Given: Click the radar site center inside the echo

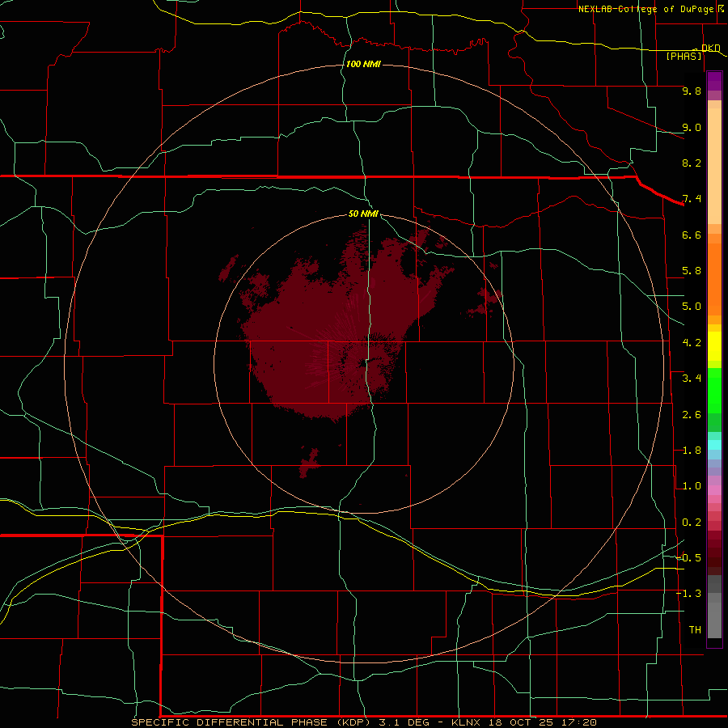Looking at the screenshot, I should (363, 363).
